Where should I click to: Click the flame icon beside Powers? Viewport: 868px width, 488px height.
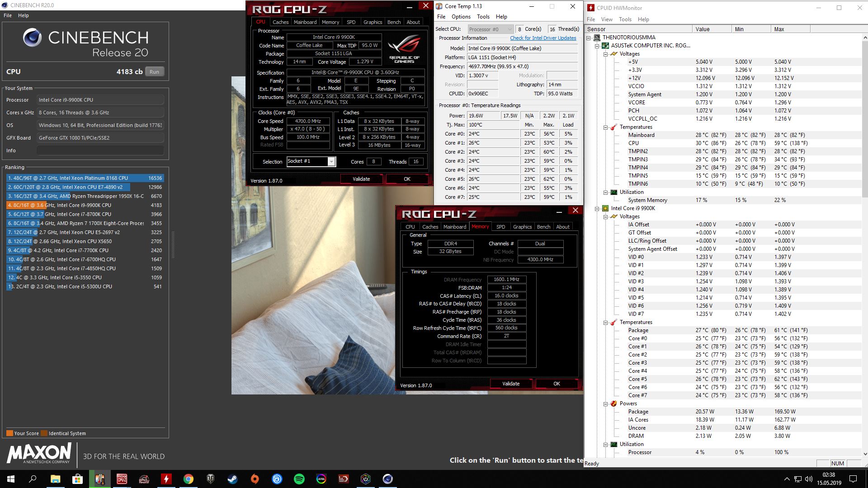(x=613, y=404)
